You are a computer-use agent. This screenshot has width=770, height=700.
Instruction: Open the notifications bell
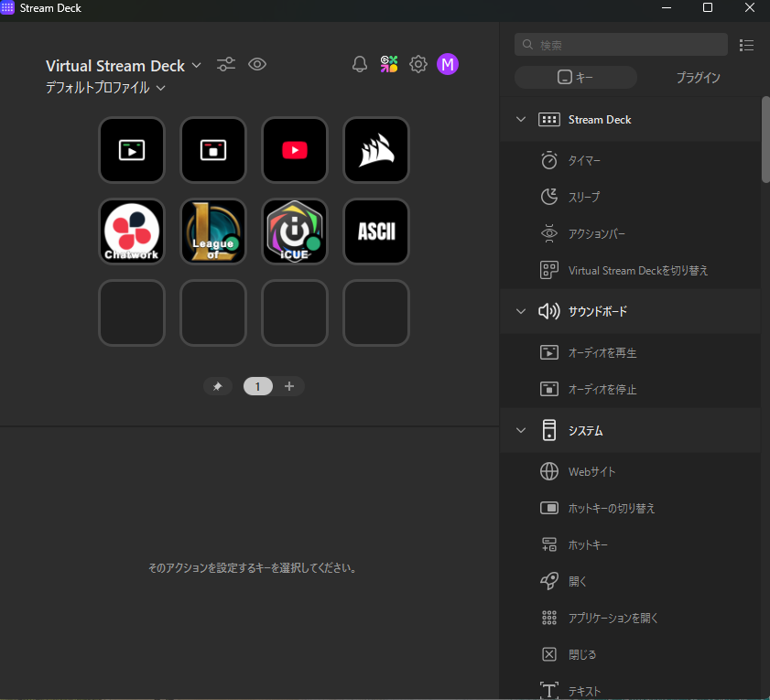point(360,64)
